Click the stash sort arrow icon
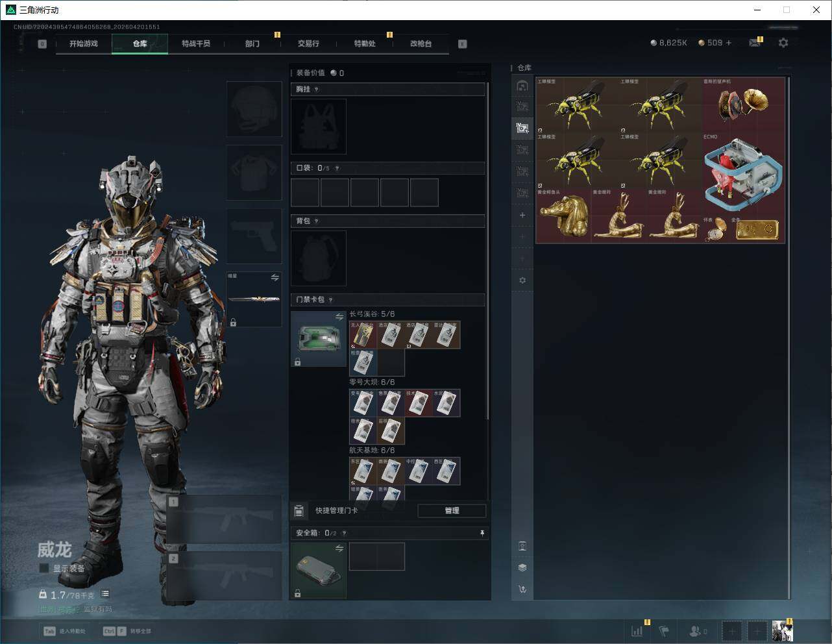832x644 pixels. pyautogui.click(x=522, y=589)
